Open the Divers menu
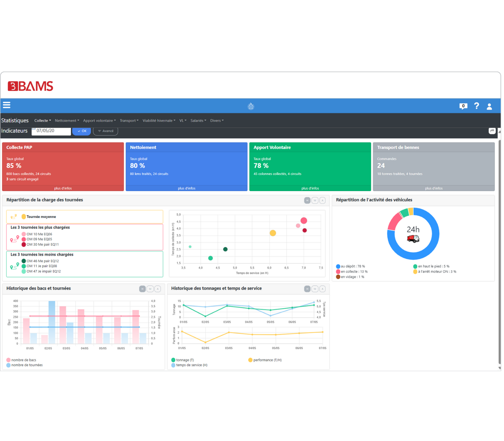The height and width of the screenshot is (441, 504). click(x=217, y=121)
